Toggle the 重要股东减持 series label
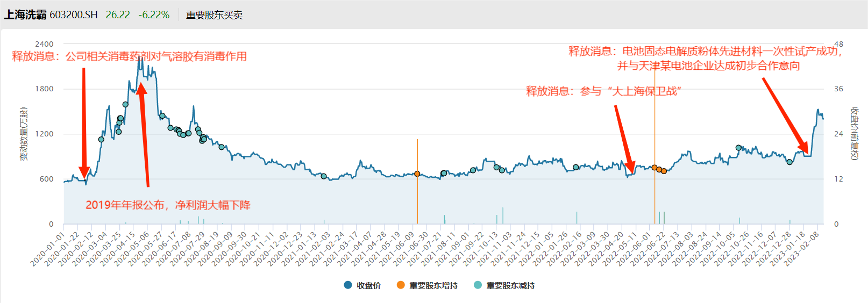Viewport: 868px width, 303px height. point(510,286)
